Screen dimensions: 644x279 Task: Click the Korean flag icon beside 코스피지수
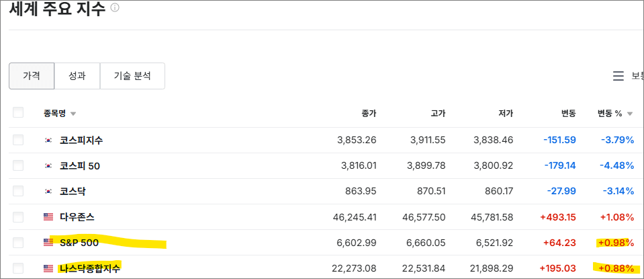click(x=48, y=141)
